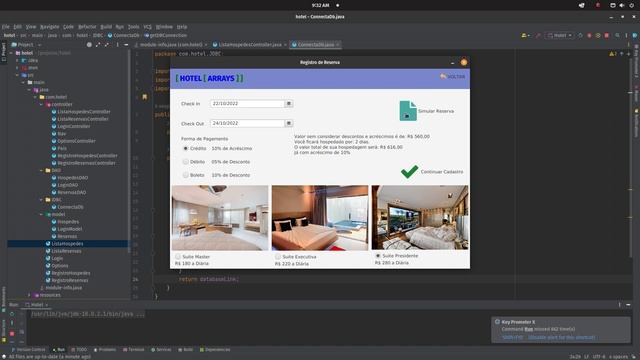Screen dimensions: 640x360
Task: Click Stop in Run tool window
Action: pyautogui.click(x=12, y=333)
